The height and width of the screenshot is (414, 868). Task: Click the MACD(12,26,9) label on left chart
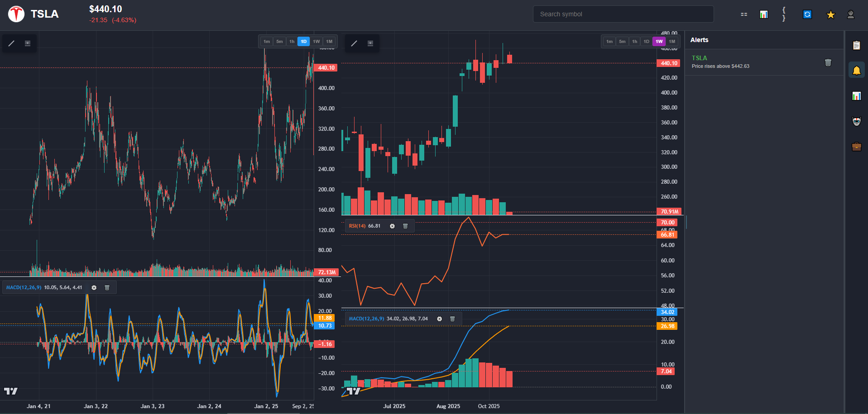pos(24,288)
